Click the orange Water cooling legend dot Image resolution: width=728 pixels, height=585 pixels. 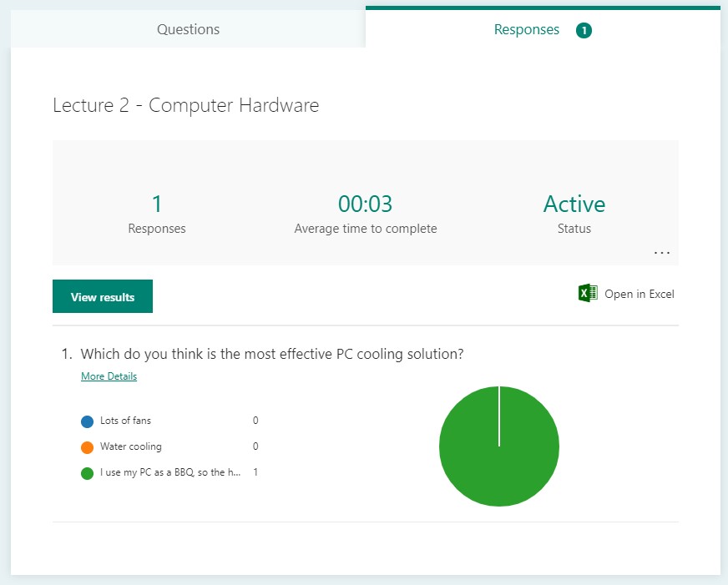(x=87, y=447)
